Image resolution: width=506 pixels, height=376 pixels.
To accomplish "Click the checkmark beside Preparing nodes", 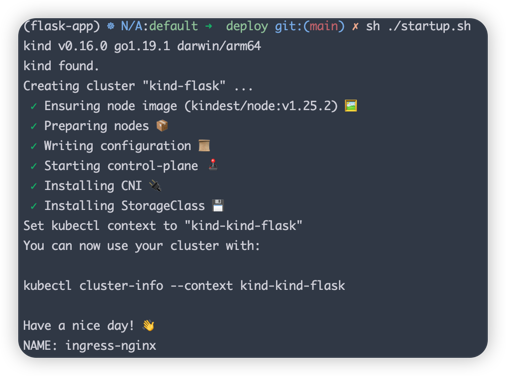I will 33,126.
